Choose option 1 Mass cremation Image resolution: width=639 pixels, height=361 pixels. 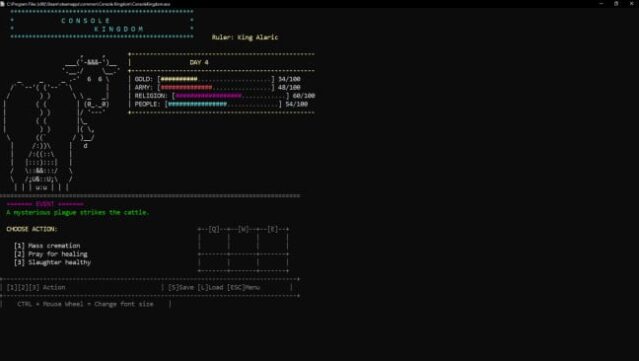pos(47,246)
